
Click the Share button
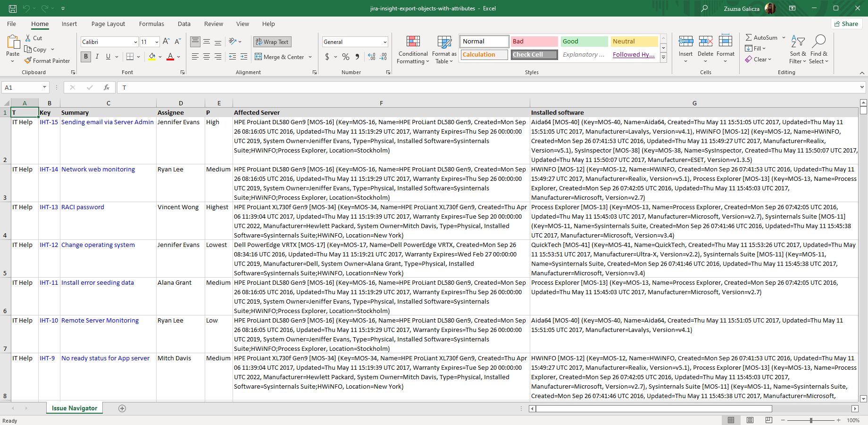pos(847,24)
